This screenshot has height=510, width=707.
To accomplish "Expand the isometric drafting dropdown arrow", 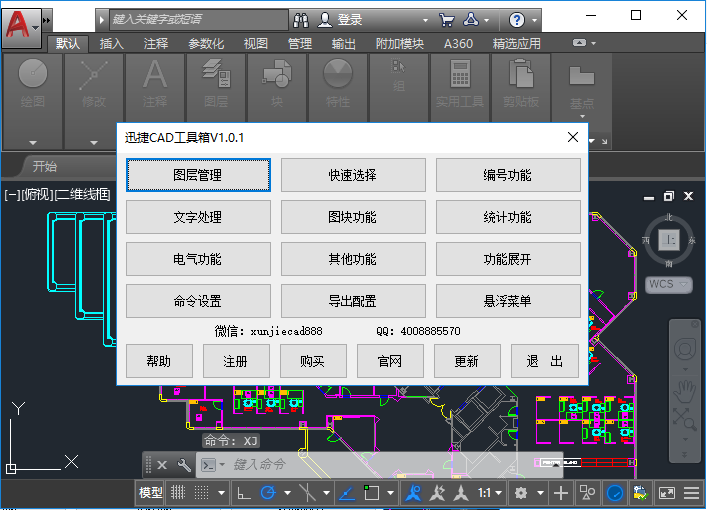I will pyautogui.click(x=326, y=493).
